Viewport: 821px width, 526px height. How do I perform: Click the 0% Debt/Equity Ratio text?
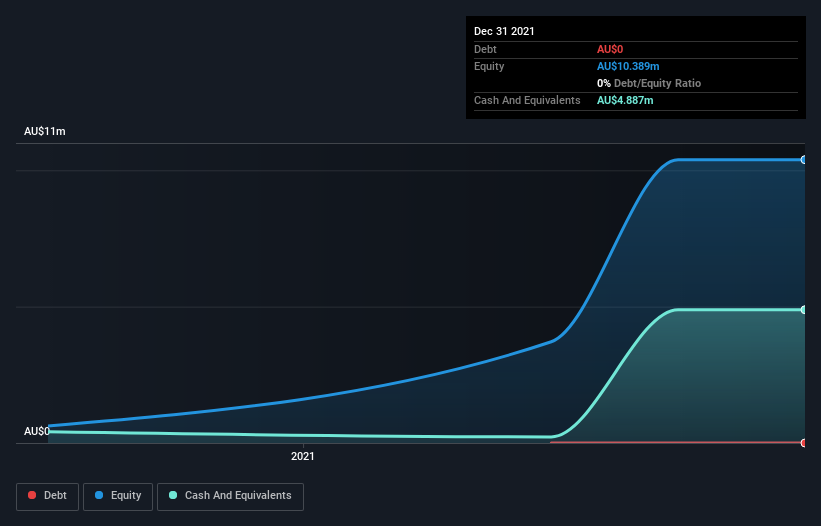(x=649, y=83)
